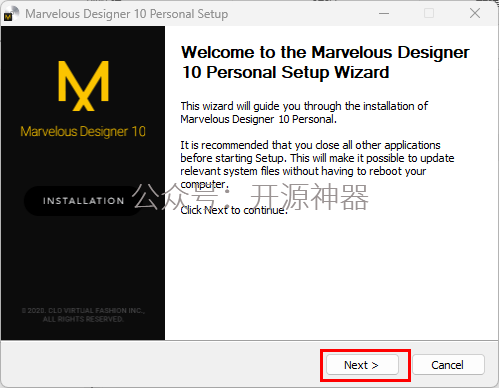Click the 'It is recommended' paragraph
The height and width of the screenshot is (388, 499).
[x=317, y=165]
